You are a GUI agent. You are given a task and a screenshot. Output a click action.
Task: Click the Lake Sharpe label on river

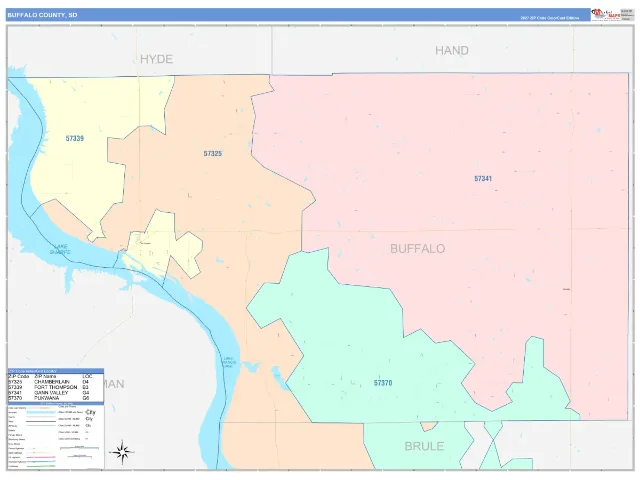tap(60, 249)
